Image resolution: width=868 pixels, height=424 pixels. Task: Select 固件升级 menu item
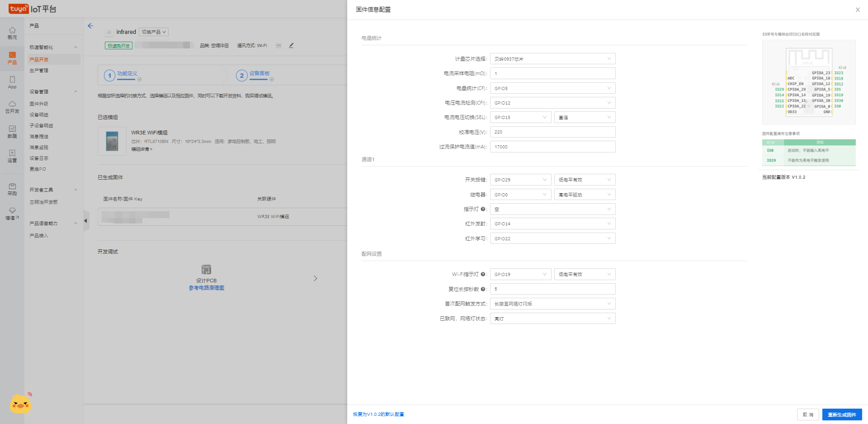point(39,104)
